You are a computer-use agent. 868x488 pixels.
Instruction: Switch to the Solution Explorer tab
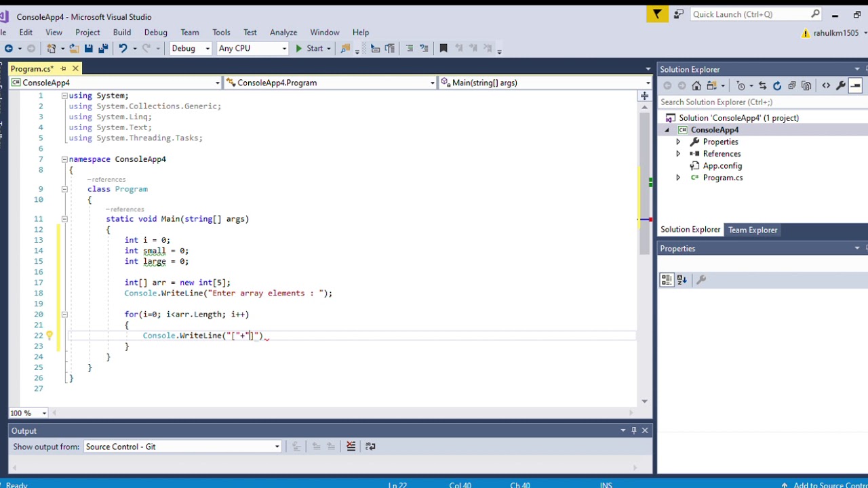tap(690, 230)
